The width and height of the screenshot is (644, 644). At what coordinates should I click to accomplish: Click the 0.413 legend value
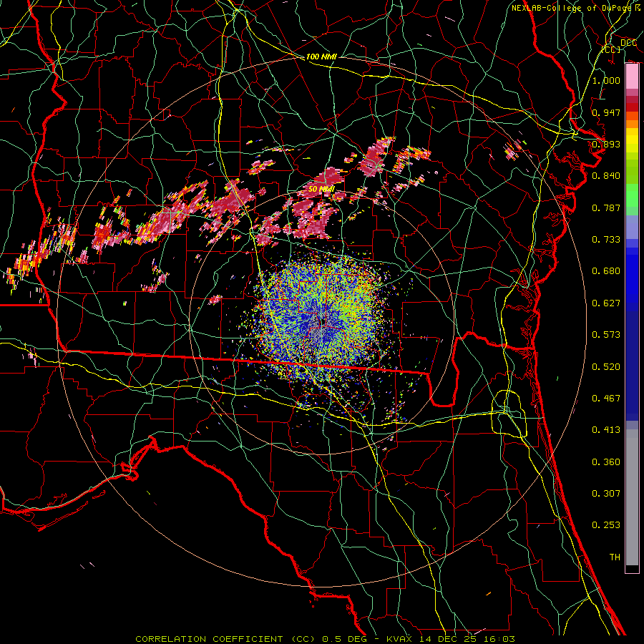point(606,430)
